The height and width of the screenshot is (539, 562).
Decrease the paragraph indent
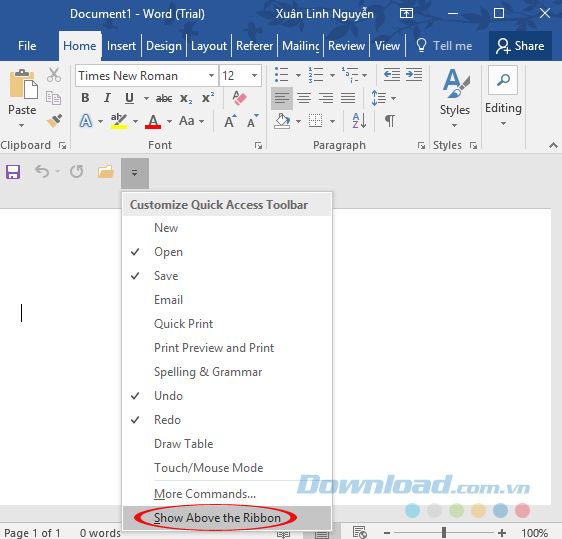point(392,75)
